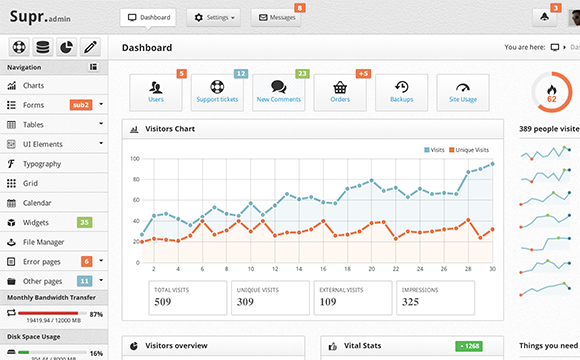Open the Users tile
Image resolution: width=580 pixels, height=360 pixels.
coord(156,92)
